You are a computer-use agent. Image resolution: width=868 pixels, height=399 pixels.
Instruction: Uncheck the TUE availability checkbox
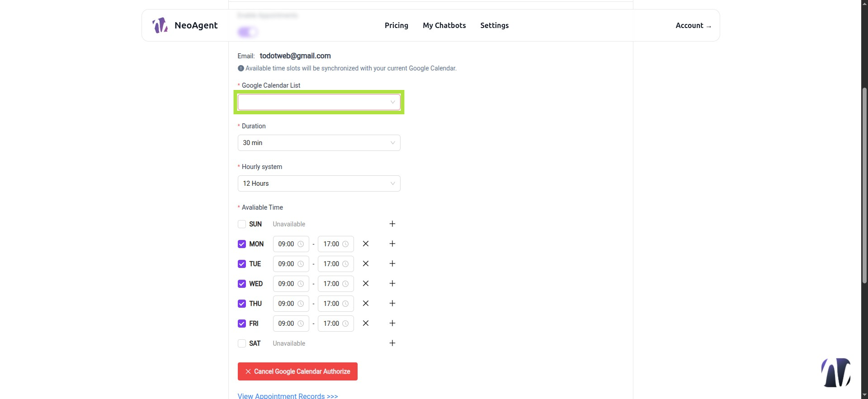click(242, 264)
